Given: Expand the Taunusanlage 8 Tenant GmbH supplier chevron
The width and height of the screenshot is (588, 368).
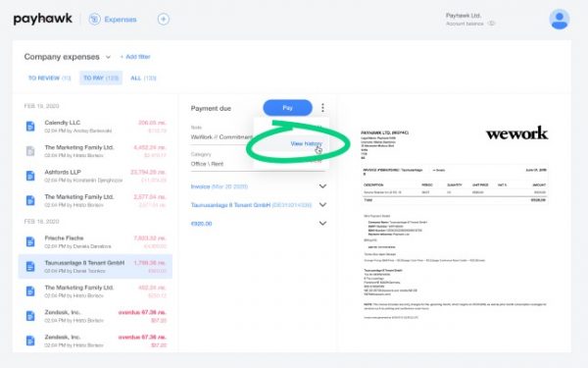Looking at the screenshot, I should 322,205.
